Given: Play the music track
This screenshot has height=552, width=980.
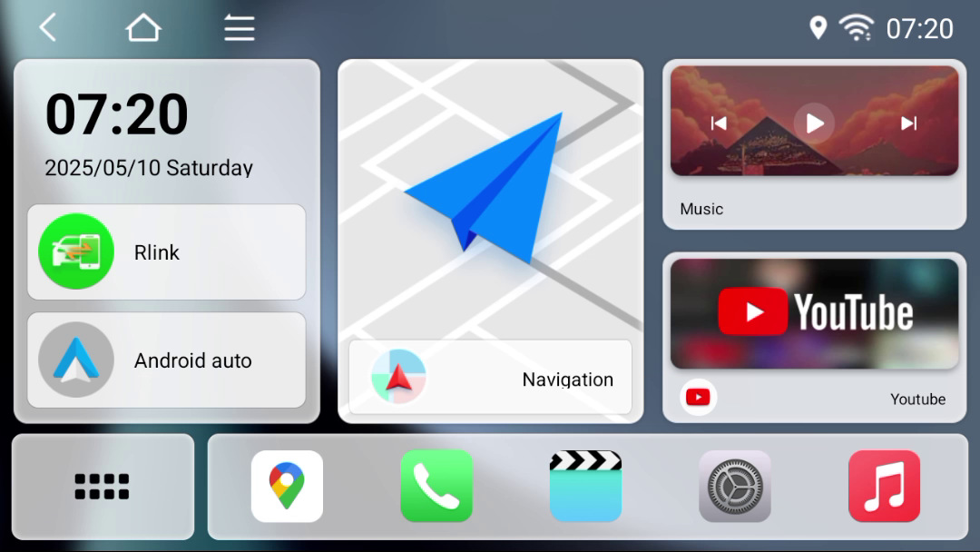Looking at the screenshot, I should click(x=814, y=123).
